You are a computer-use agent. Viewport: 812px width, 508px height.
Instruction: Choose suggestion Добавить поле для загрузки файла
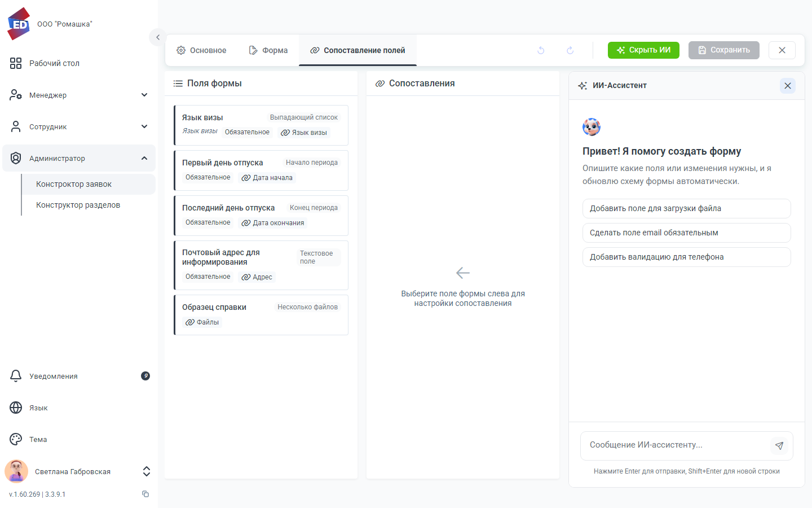click(x=687, y=208)
